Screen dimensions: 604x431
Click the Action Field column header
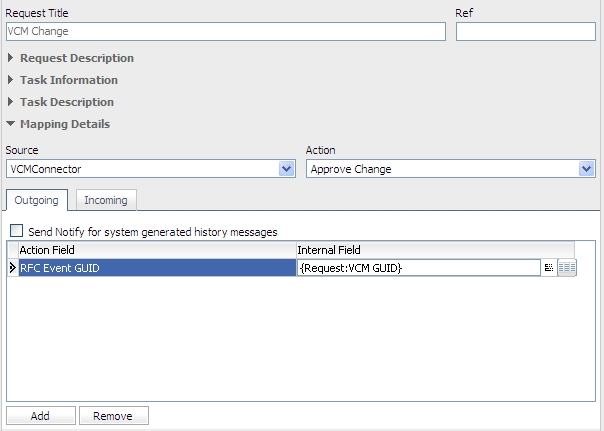(157, 249)
